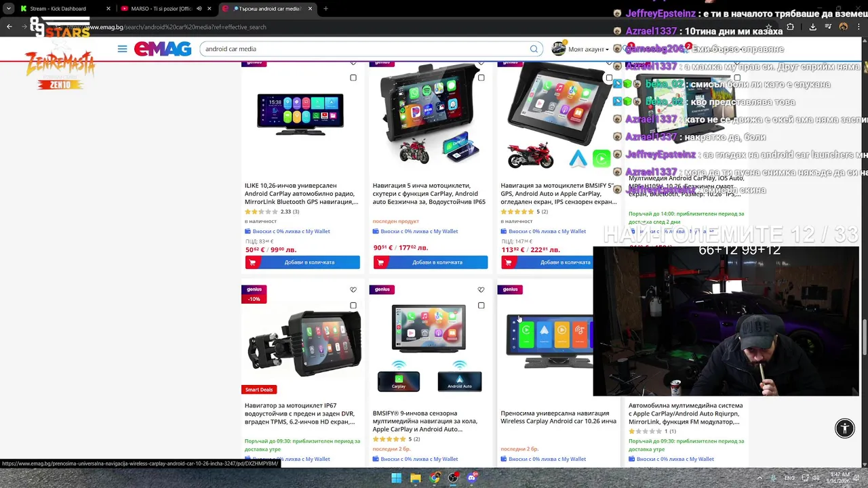Click the taskbar microphone icon
The height and width of the screenshot is (488, 868).
click(772, 478)
